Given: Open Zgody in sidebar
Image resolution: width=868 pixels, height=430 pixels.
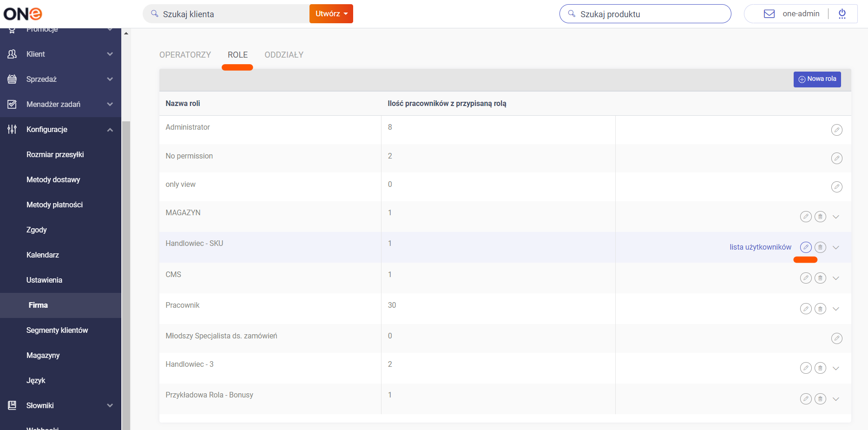Looking at the screenshot, I should pos(37,230).
